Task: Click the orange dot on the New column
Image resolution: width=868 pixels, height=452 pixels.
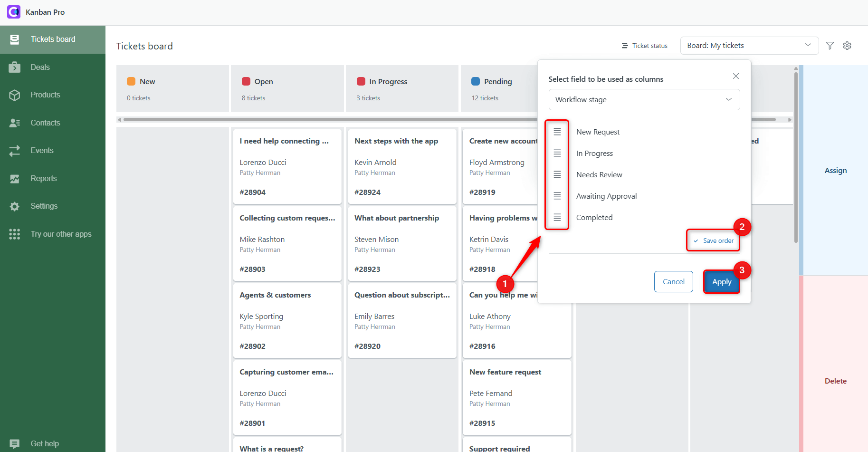Action: click(131, 81)
